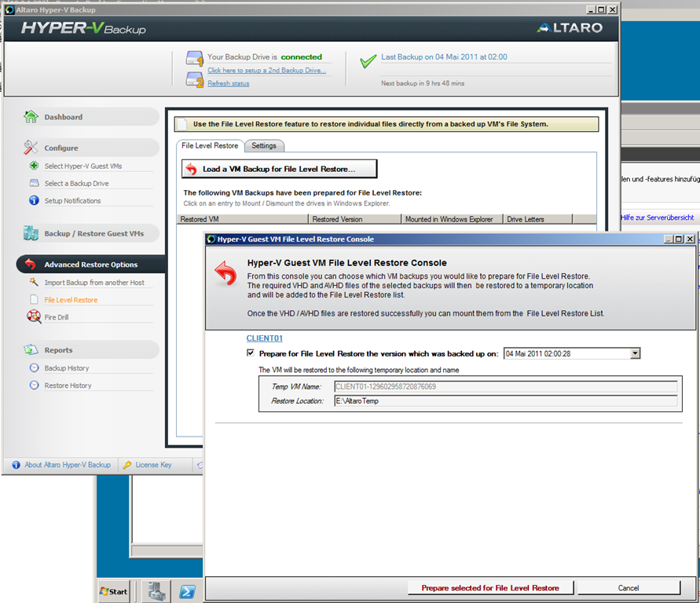700x603 pixels.
Task: Click the clock icon beside Backup History
Action: click(34, 367)
